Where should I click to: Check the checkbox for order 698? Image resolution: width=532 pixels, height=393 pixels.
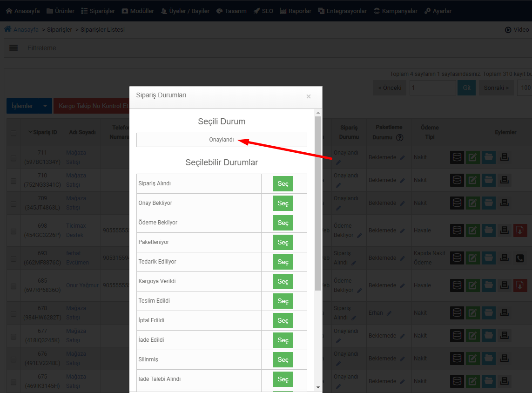13,231
